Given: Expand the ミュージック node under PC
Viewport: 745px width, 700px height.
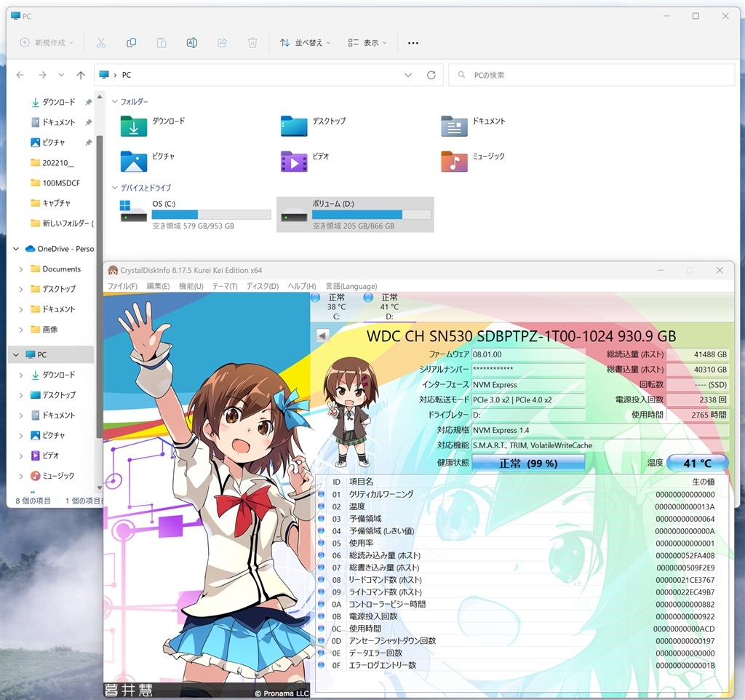Looking at the screenshot, I should point(21,476).
